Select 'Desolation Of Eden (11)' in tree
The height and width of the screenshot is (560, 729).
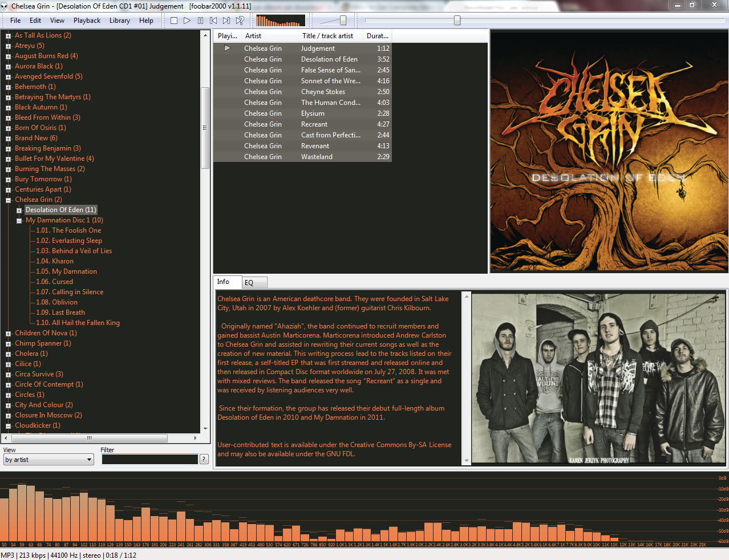click(x=61, y=210)
